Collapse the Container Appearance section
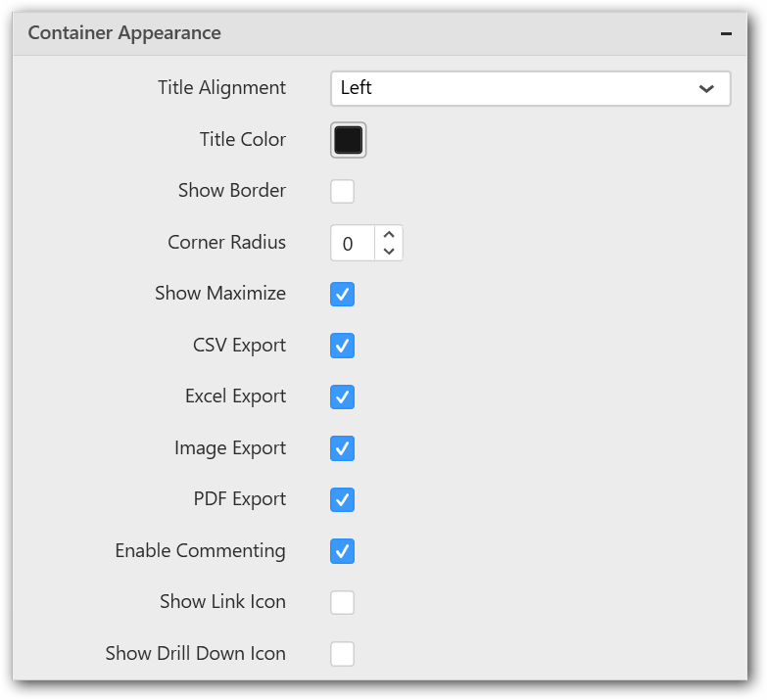Viewport: 767px width, 700px height. pyautogui.click(x=726, y=33)
